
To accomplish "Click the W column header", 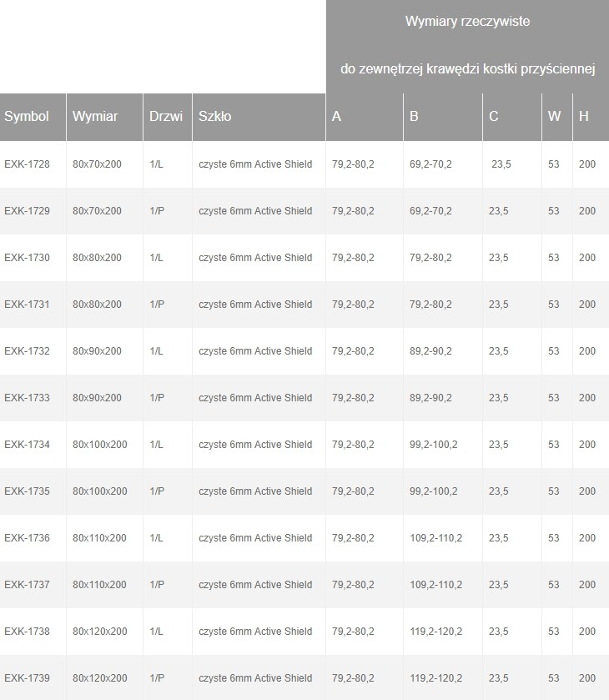I will coord(555,117).
